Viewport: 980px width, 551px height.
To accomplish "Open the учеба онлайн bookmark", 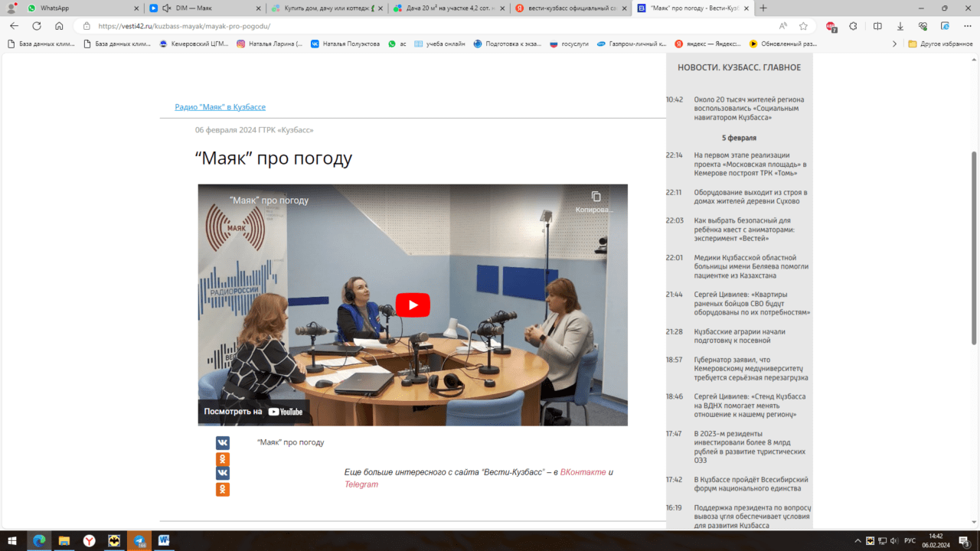I will click(439, 44).
